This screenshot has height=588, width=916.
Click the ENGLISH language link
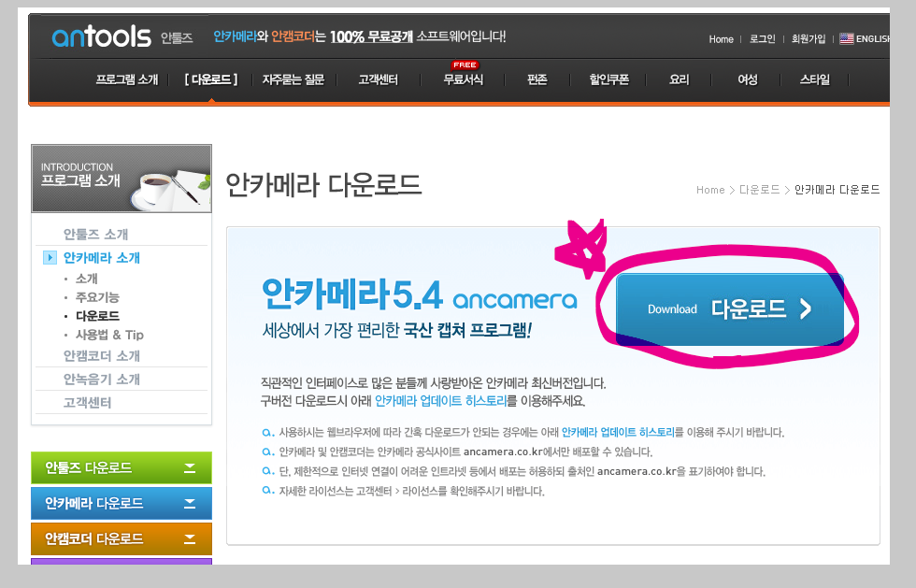(x=873, y=39)
